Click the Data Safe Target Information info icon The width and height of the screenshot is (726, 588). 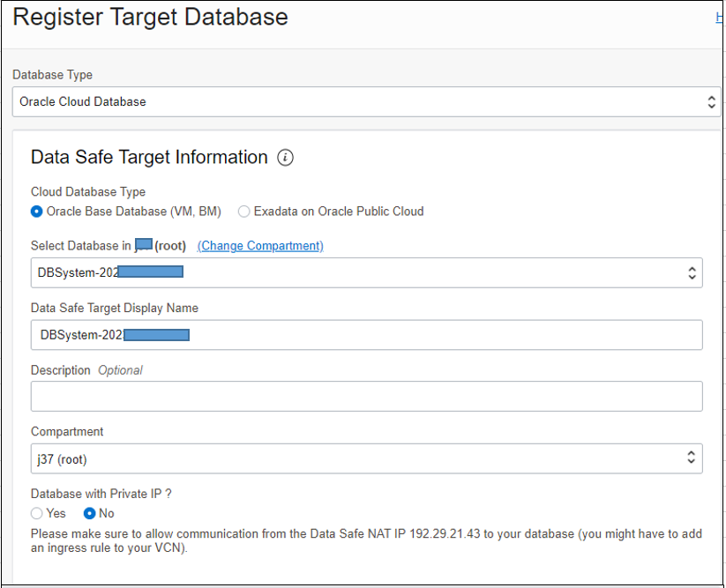(x=285, y=158)
